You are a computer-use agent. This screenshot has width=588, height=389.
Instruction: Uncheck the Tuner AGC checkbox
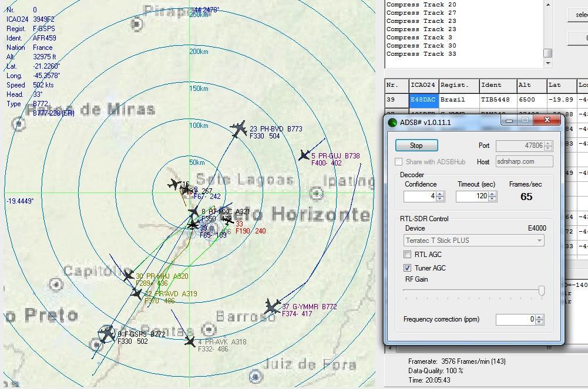pyautogui.click(x=407, y=268)
